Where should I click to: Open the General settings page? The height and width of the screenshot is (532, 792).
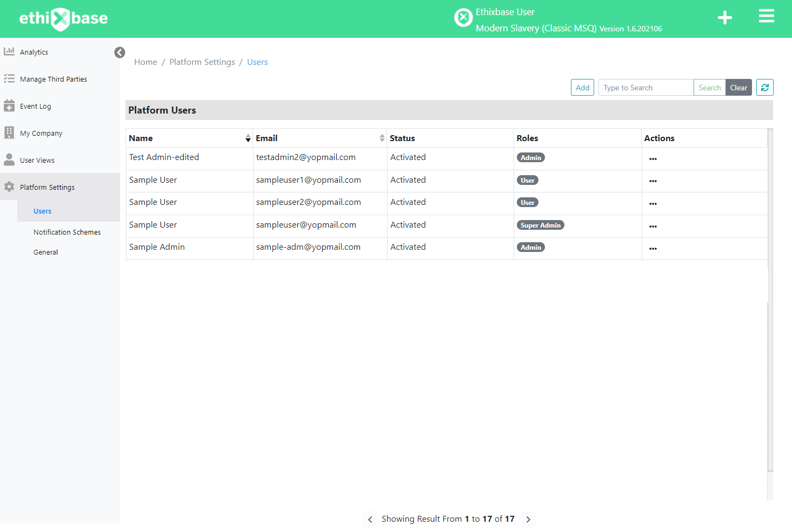coord(45,251)
